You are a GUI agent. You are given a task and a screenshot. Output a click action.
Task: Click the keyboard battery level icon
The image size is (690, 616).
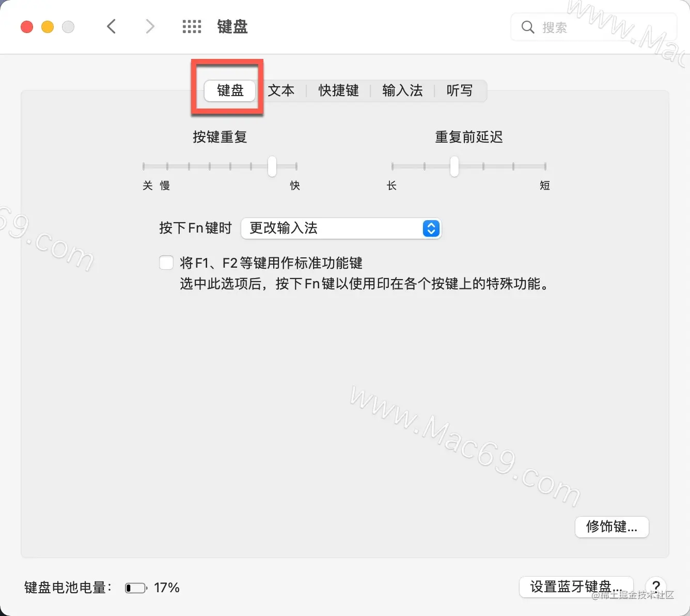(x=136, y=588)
